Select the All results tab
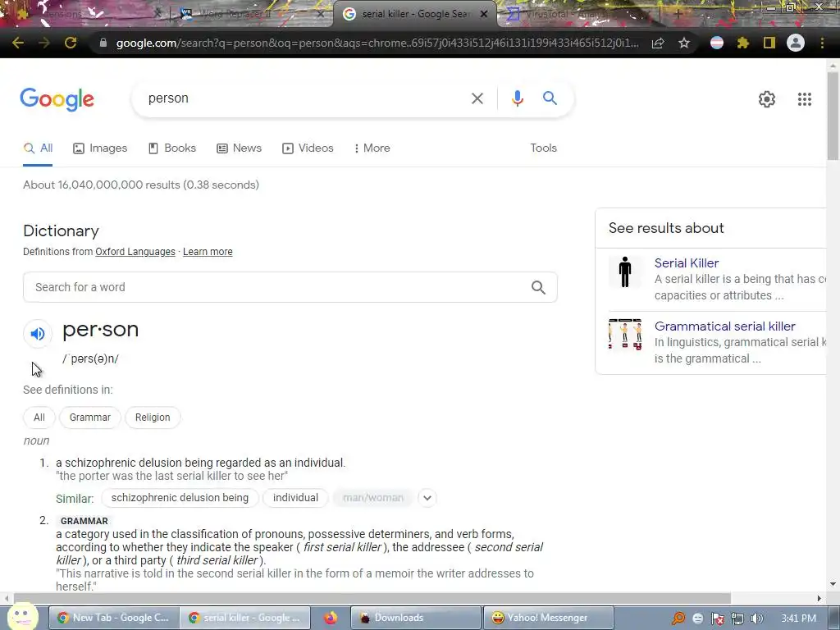840x630 pixels. click(x=38, y=148)
